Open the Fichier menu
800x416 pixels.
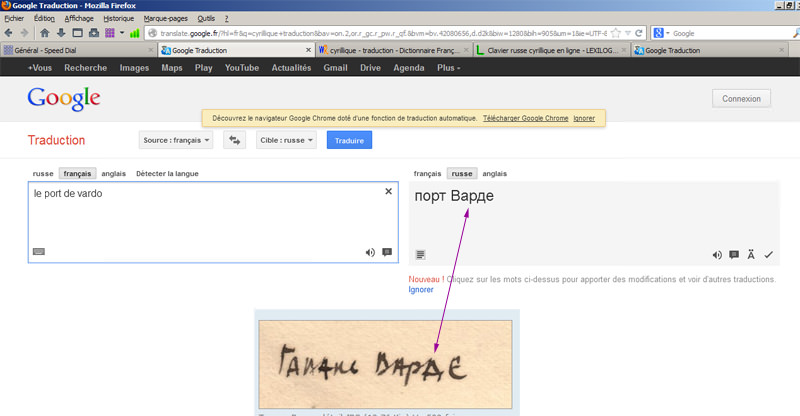pyautogui.click(x=14, y=18)
